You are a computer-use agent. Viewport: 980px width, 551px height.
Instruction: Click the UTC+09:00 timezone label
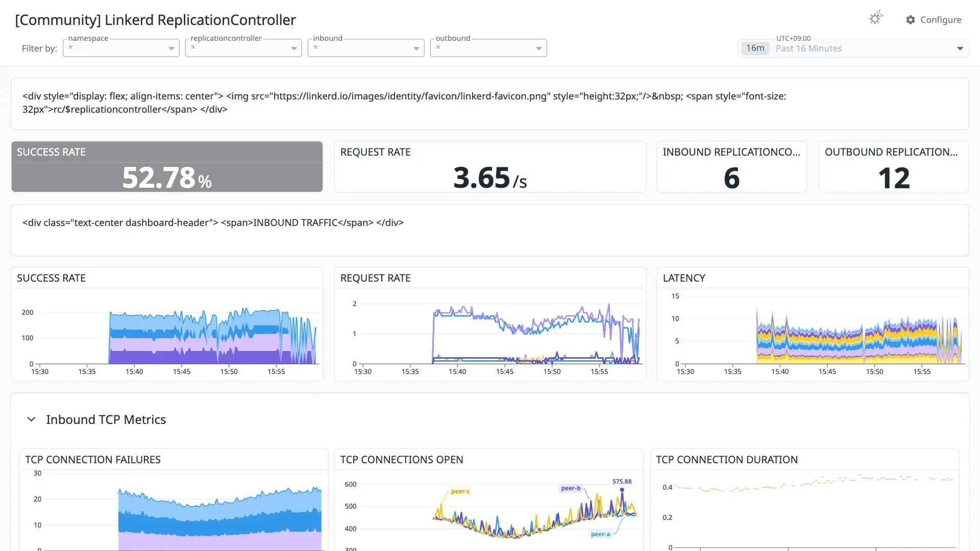793,38
